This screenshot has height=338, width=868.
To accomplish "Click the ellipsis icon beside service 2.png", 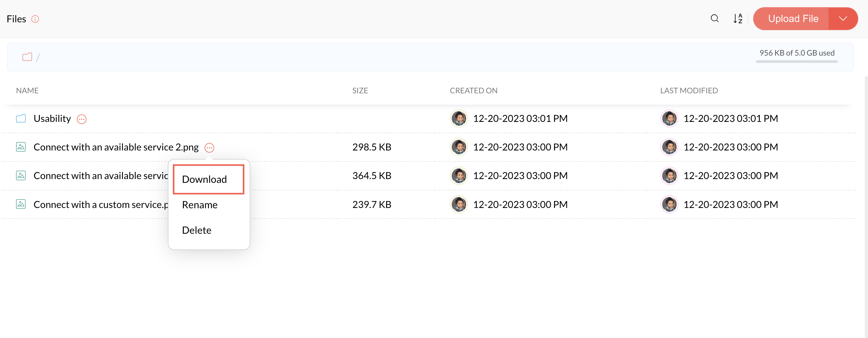I will [x=209, y=148].
